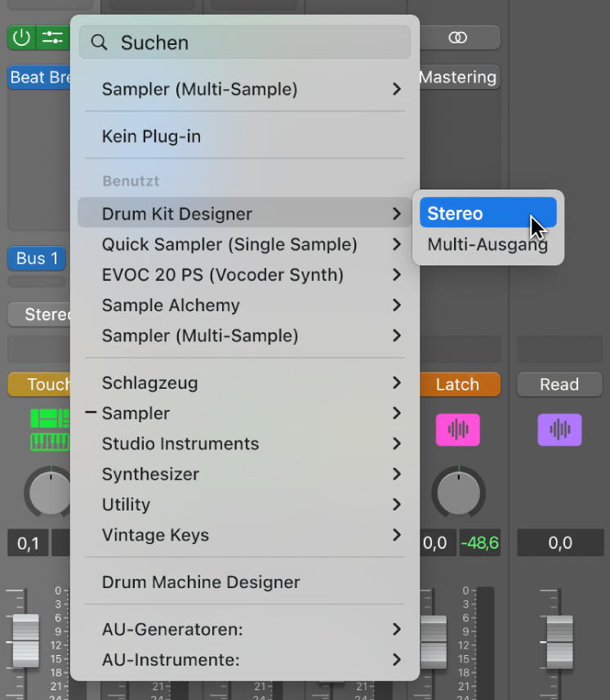This screenshot has width=610, height=700.
Task: Click the Mastering preset button
Action: click(458, 77)
